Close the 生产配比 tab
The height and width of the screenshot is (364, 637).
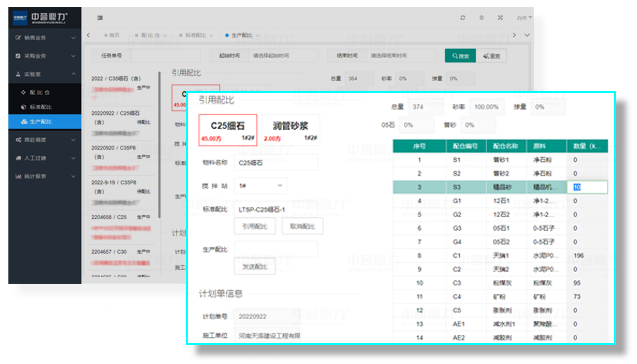(258, 36)
